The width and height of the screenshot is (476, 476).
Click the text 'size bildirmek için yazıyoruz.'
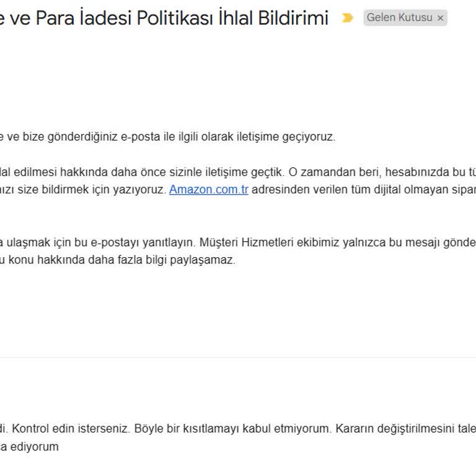point(92,190)
